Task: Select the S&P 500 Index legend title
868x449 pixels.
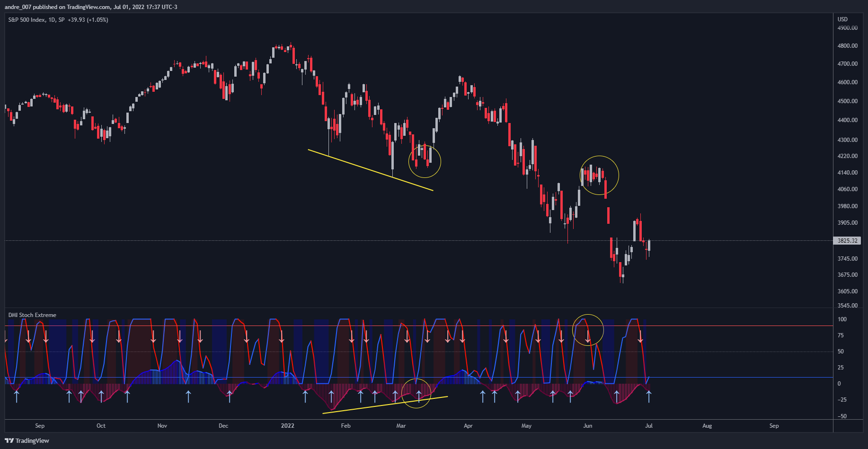Action: click(x=27, y=20)
